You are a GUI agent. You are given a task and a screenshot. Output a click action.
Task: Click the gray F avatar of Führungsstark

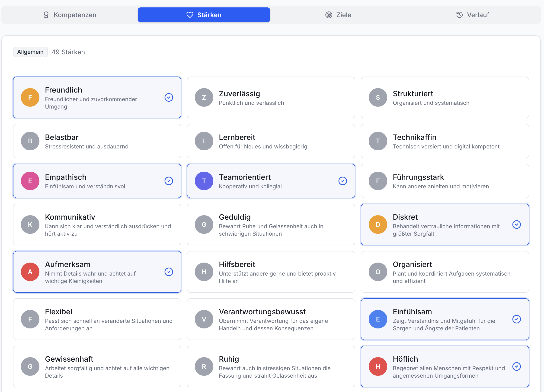[x=378, y=181]
